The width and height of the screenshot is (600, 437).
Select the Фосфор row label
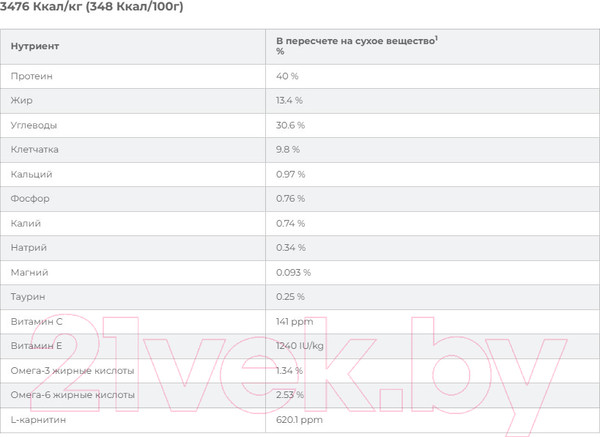point(30,199)
